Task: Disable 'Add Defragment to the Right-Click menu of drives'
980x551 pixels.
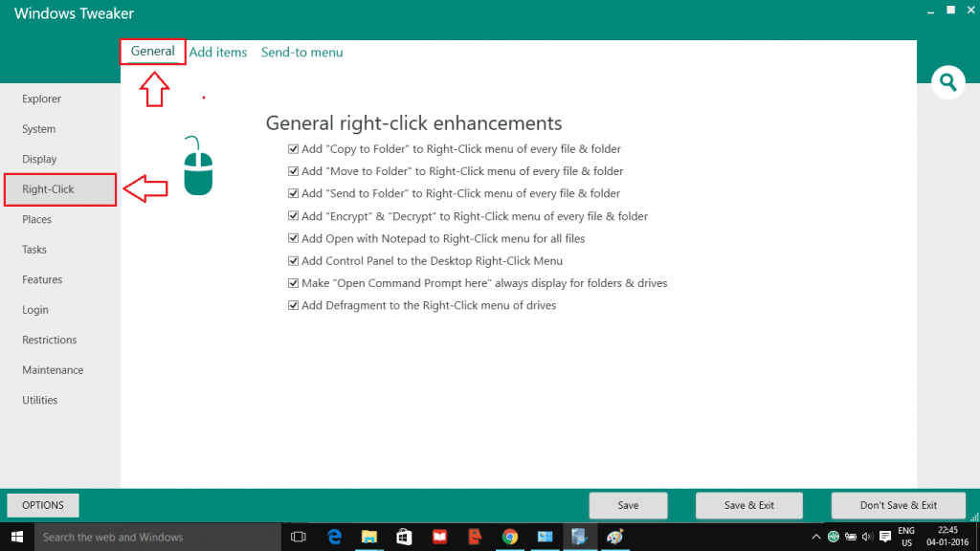Action: click(x=293, y=304)
